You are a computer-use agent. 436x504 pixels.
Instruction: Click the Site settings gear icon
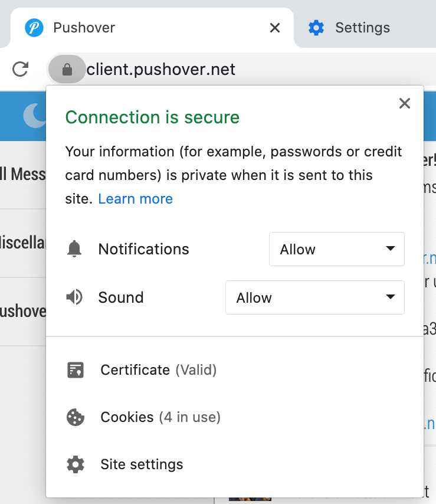pos(76,464)
